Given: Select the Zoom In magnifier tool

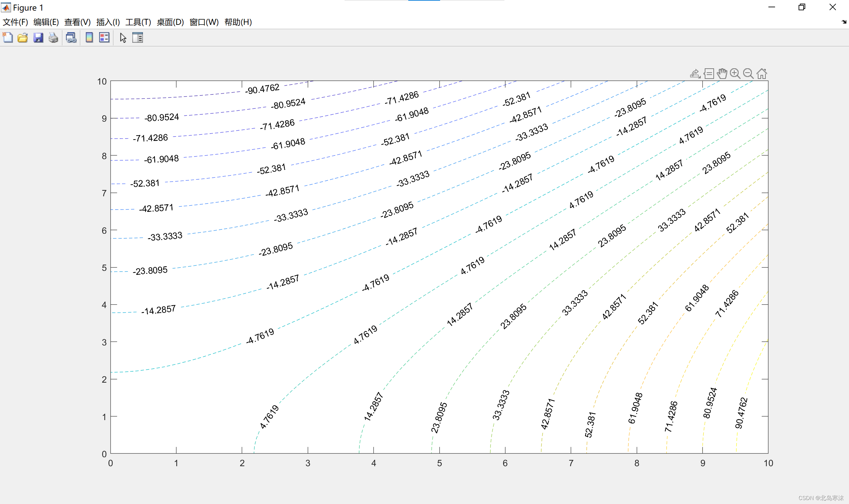Looking at the screenshot, I should pos(735,74).
